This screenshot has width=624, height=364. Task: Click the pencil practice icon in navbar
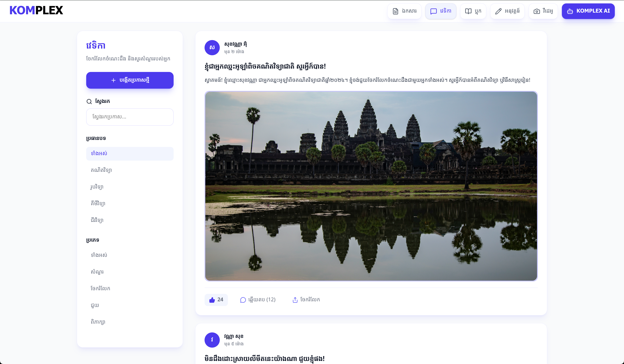click(498, 11)
